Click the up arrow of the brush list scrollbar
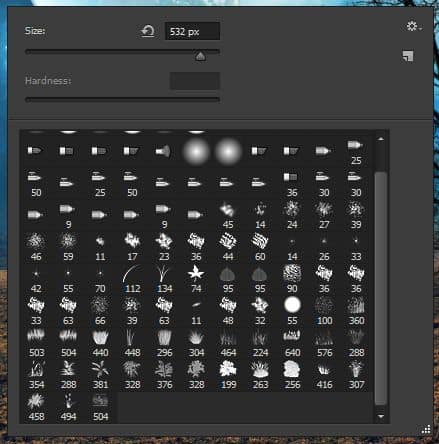439x444 pixels. [x=381, y=139]
